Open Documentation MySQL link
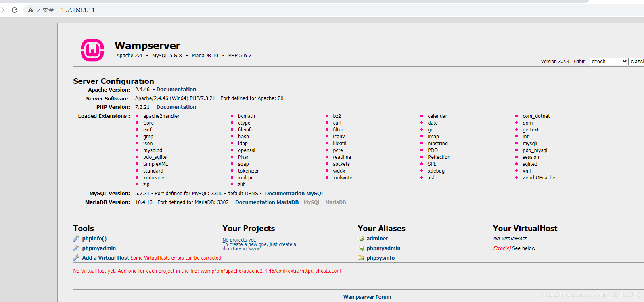Viewport: 644px width, 302px height. 295,194
